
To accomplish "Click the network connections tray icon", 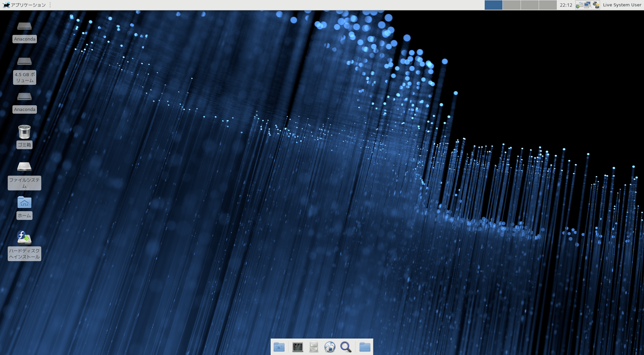I will (588, 5).
